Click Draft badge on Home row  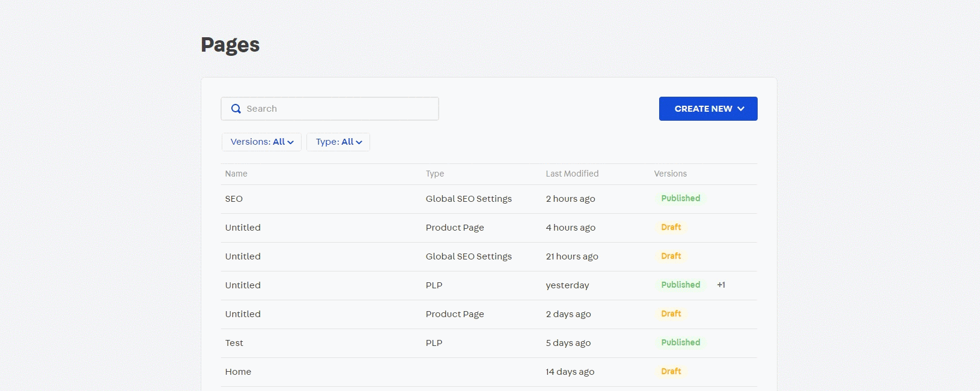pyautogui.click(x=671, y=371)
